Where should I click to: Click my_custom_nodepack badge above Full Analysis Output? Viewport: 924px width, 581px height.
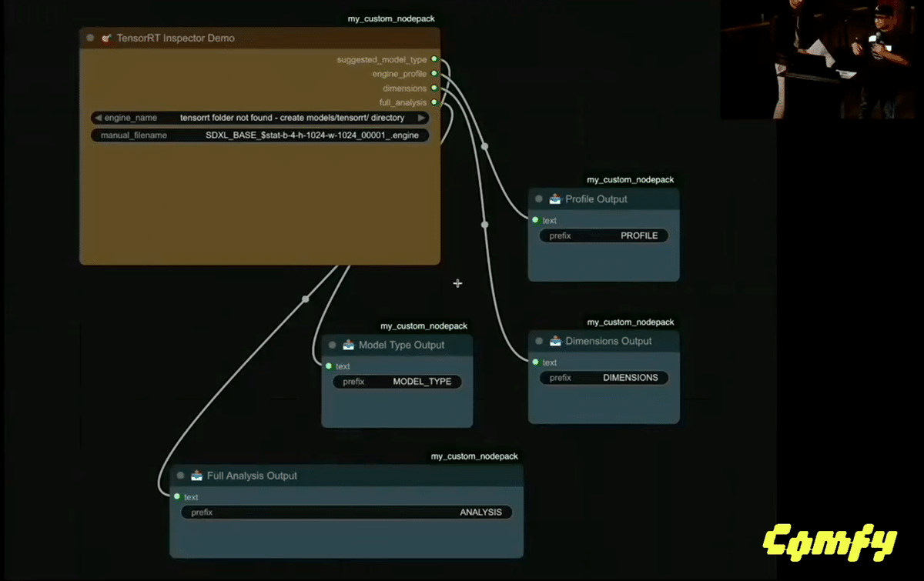pos(474,457)
